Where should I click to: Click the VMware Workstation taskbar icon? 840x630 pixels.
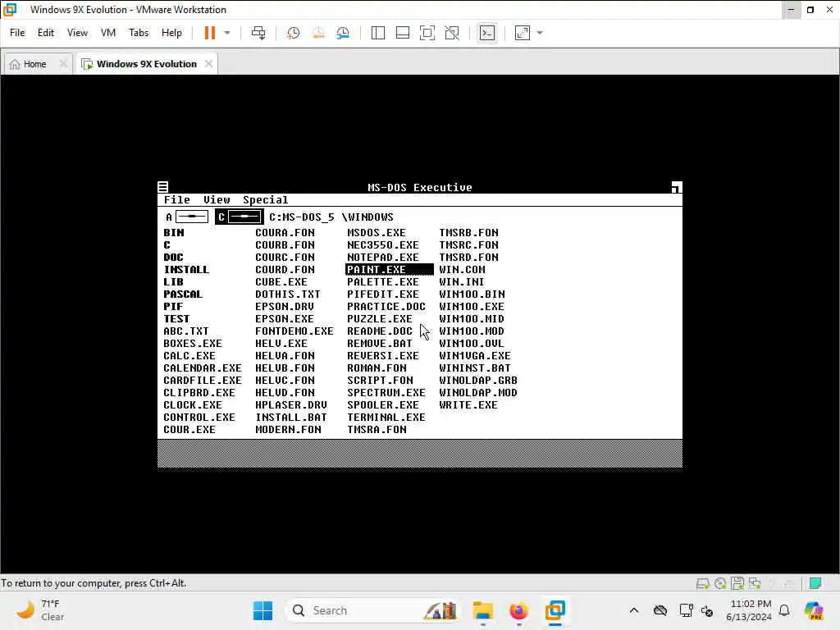pos(555,610)
